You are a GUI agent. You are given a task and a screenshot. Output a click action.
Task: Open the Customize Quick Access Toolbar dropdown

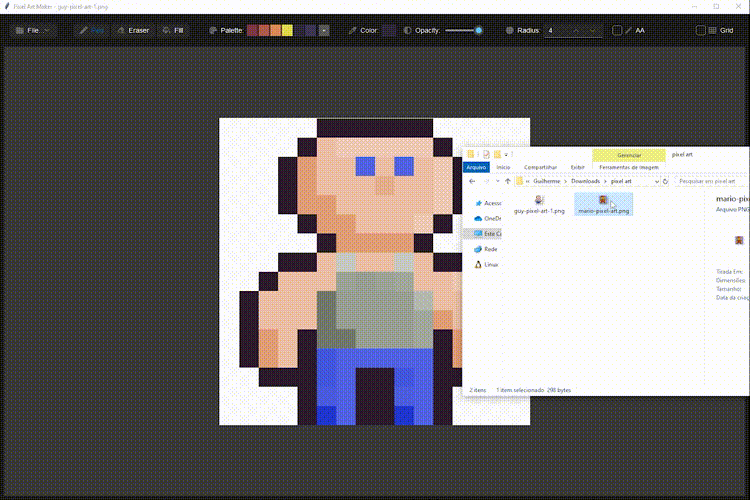pos(507,155)
